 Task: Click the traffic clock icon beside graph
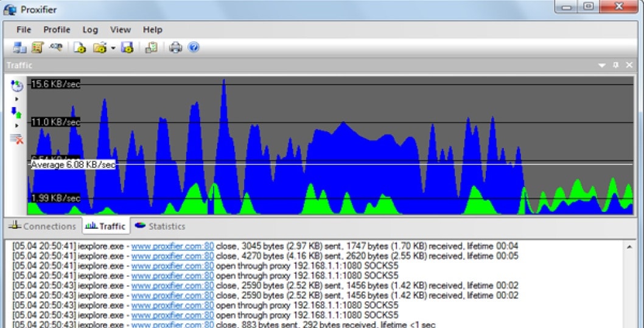point(17,86)
